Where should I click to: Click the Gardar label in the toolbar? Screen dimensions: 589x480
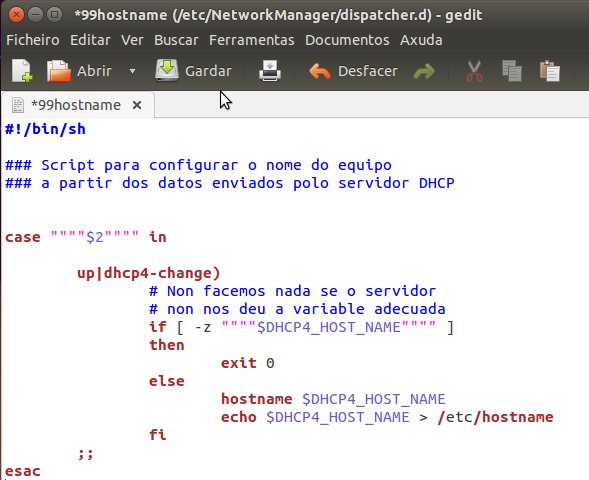click(208, 71)
